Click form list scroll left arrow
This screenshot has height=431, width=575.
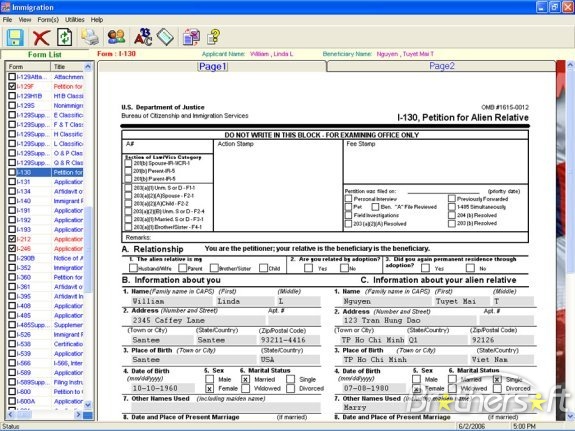pyautogui.click(x=11, y=414)
